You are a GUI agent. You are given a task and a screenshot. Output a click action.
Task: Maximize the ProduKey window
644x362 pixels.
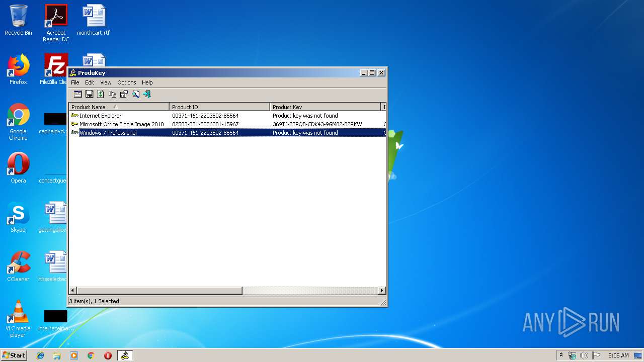click(372, 73)
